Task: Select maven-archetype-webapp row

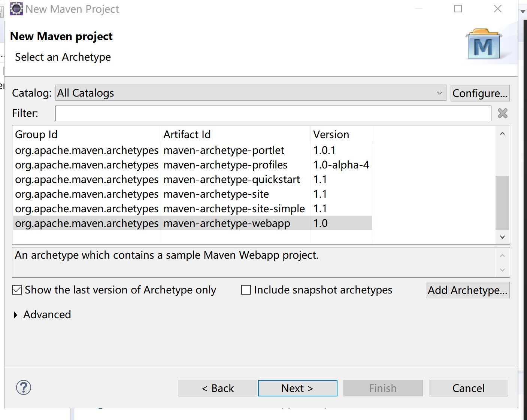Action: point(192,223)
